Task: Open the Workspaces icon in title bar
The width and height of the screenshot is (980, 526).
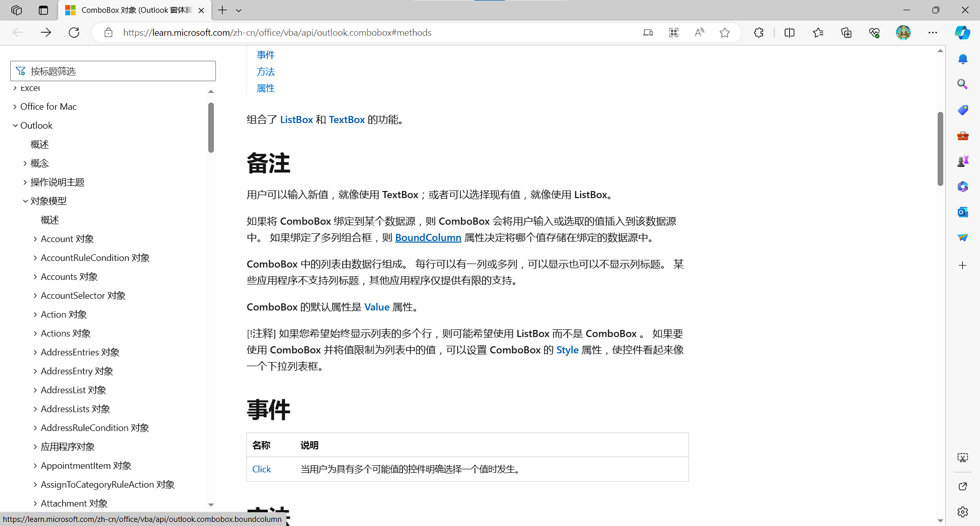Action: pos(16,10)
